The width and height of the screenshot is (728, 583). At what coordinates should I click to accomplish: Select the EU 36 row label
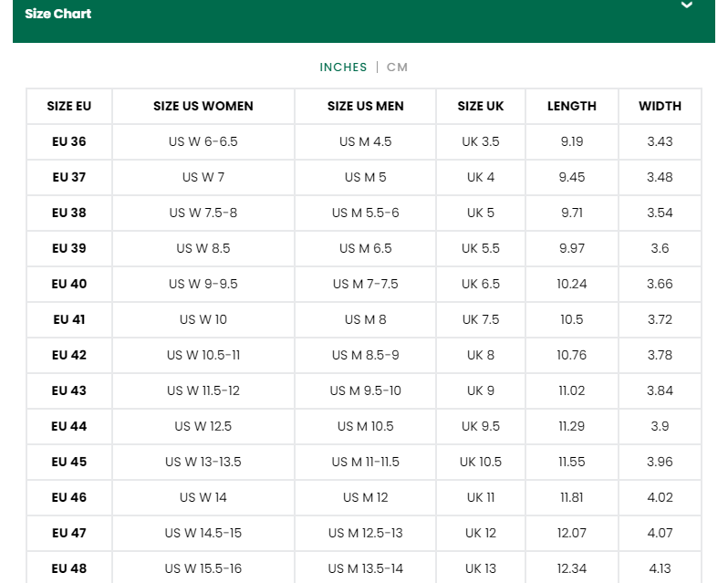[69, 141]
